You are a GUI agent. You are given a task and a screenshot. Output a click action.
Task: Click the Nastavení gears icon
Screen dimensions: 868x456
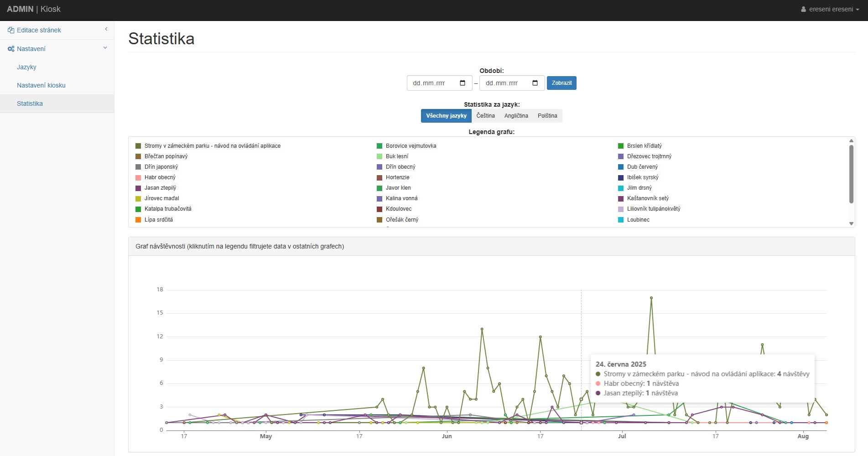[x=11, y=49]
